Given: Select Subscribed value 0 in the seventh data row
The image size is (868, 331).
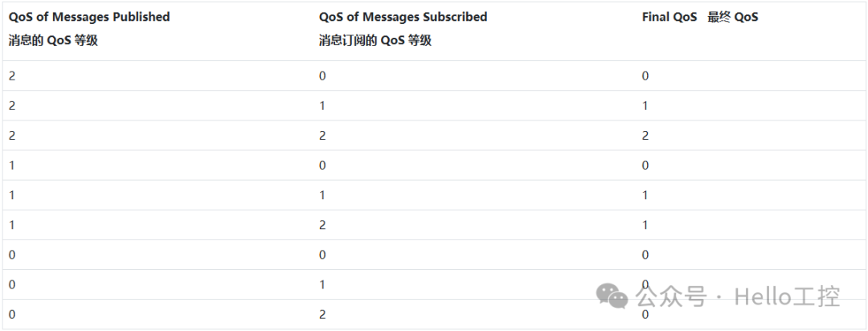Looking at the screenshot, I should pyautogui.click(x=322, y=255).
